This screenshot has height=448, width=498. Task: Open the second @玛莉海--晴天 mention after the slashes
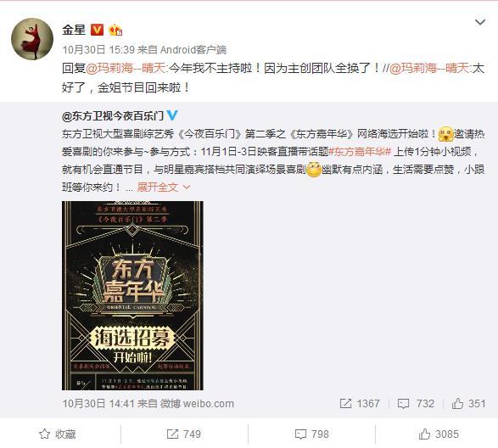pyautogui.click(x=429, y=69)
